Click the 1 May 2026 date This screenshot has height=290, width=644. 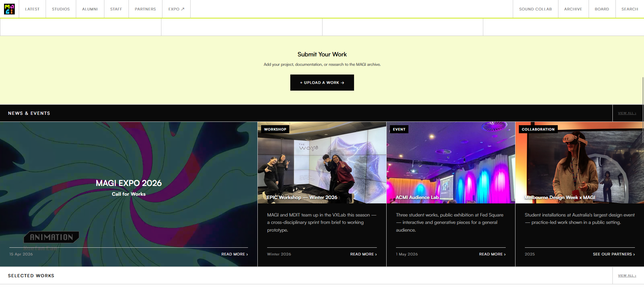pyautogui.click(x=407, y=254)
